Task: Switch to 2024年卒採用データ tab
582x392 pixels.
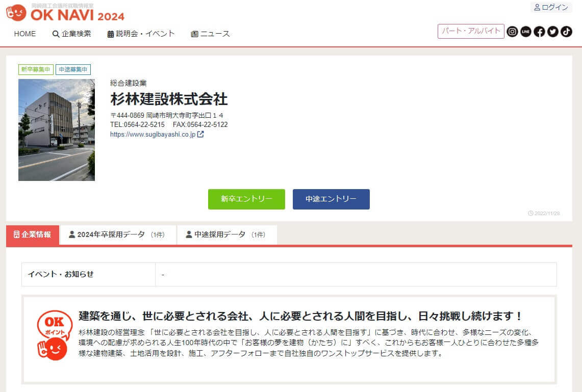Action: pos(118,235)
